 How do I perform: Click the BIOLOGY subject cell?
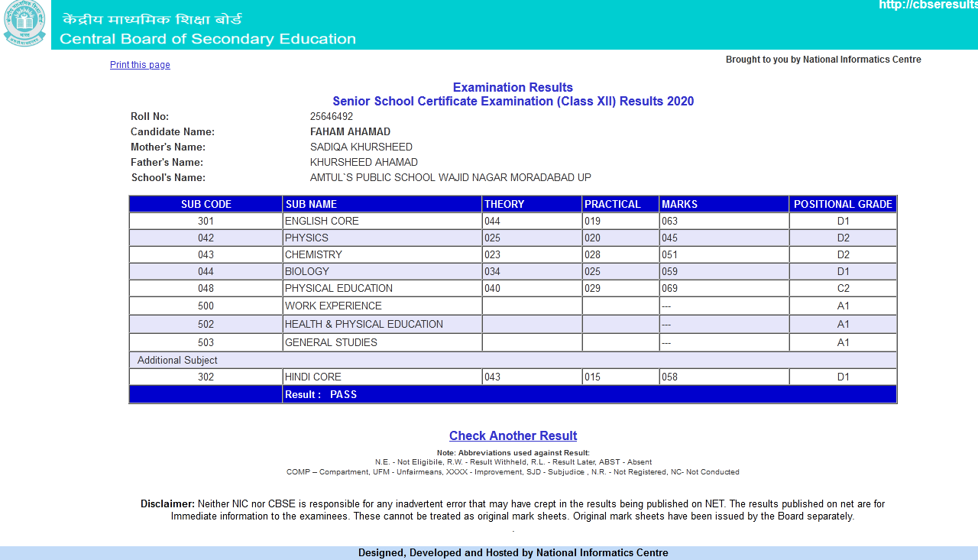pyautogui.click(x=382, y=271)
